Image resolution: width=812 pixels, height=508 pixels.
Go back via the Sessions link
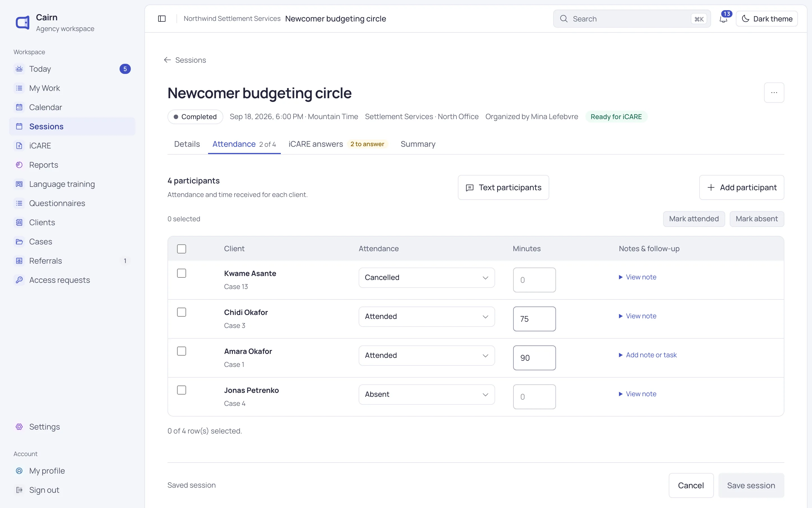coord(185,60)
